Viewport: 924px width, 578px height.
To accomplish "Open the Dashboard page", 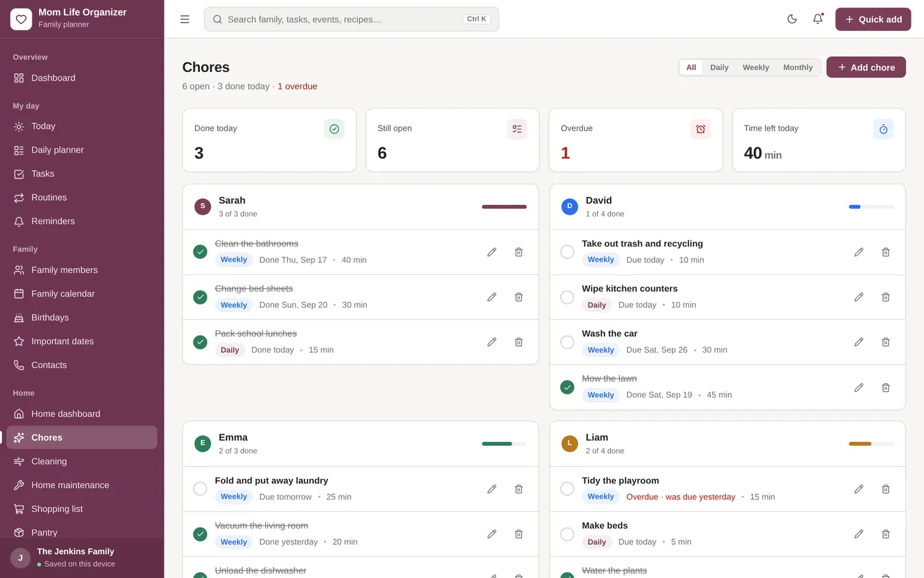I will tap(82, 78).
